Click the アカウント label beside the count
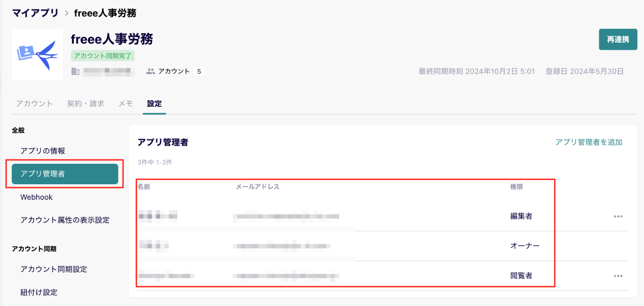The width and height of the screenshot is (644, 306). pyautogui.click(x=174, y=71)
